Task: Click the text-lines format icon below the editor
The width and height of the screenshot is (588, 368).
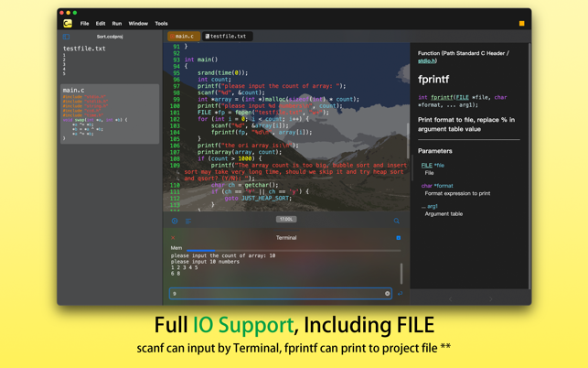Action: [x=188, y=222]
